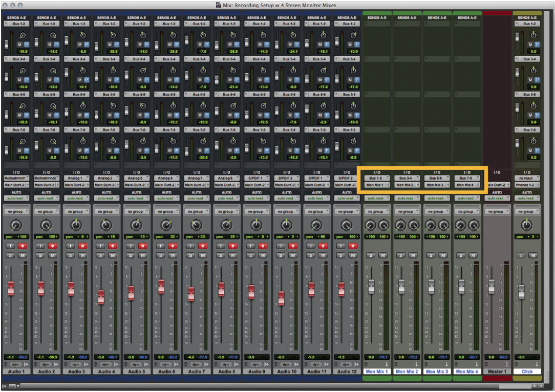Click the dyn inserts button on Audio 4

[105, 364]
